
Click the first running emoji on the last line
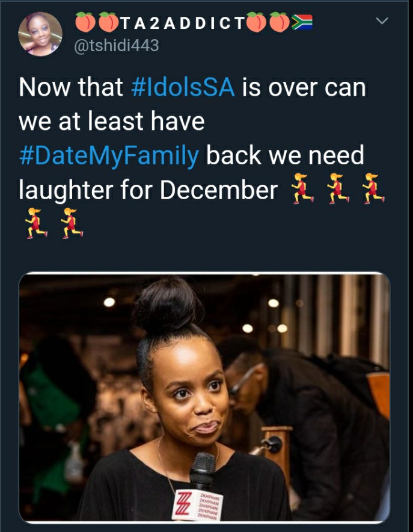pyautogui.click(x=36, y=223)
